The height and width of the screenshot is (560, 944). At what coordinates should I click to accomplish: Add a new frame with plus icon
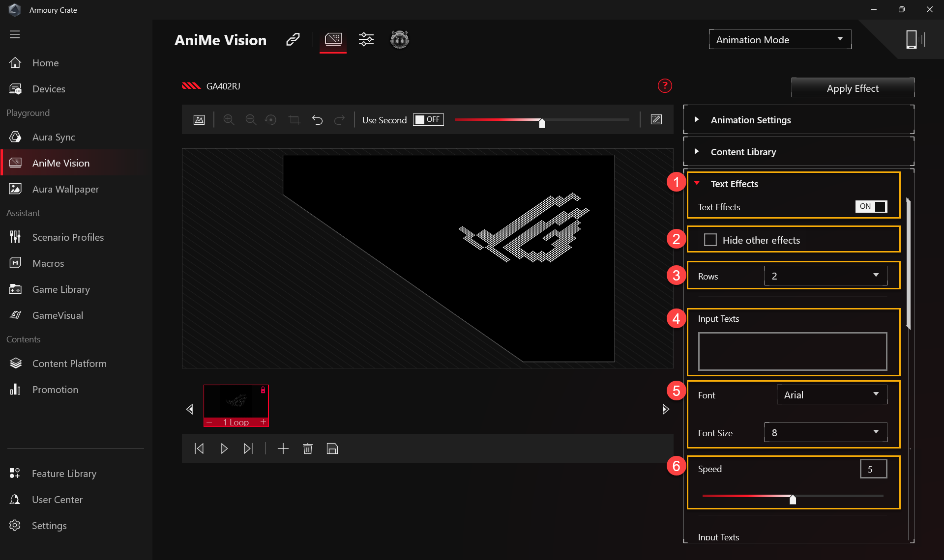coord(283,448)
